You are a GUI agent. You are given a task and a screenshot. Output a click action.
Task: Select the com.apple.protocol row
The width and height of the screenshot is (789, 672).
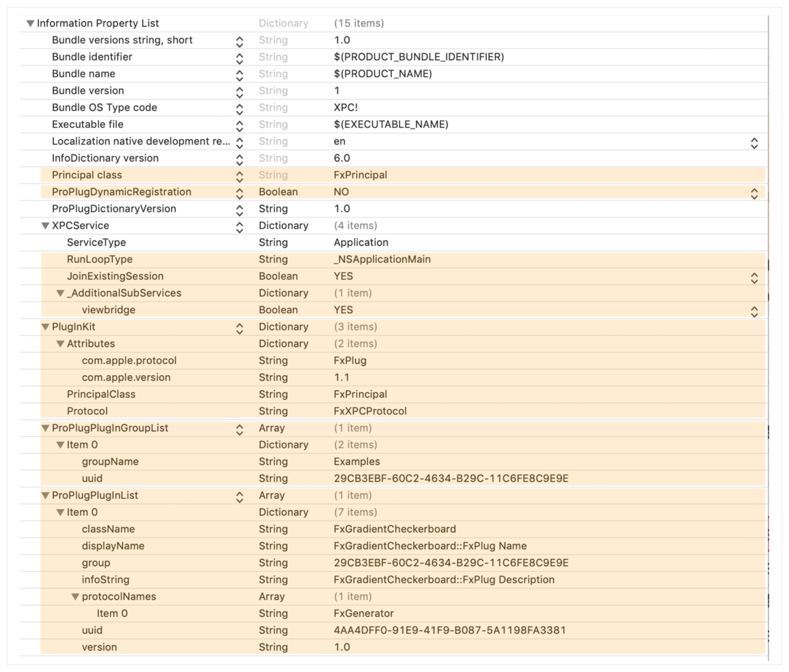coord(129,361)
